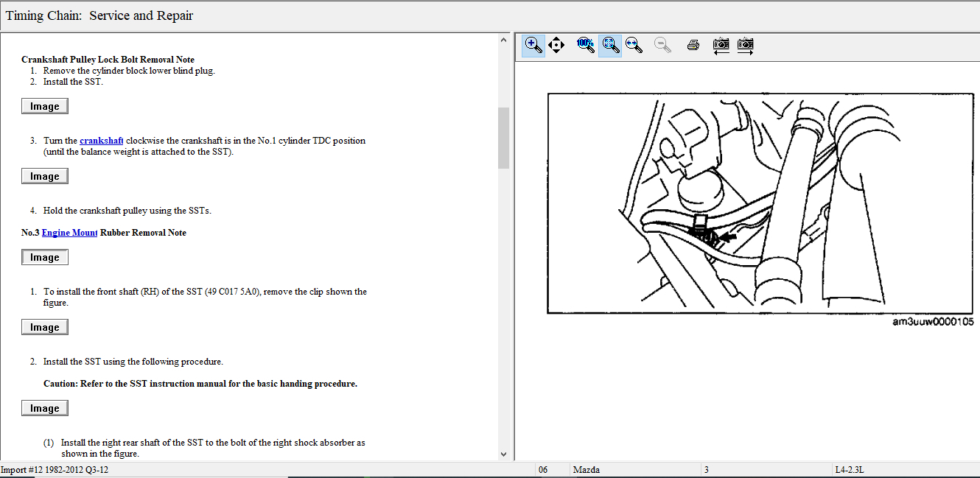Click the fit-to-window zoom icon
The image size is (980, 478).
[609, 45]
